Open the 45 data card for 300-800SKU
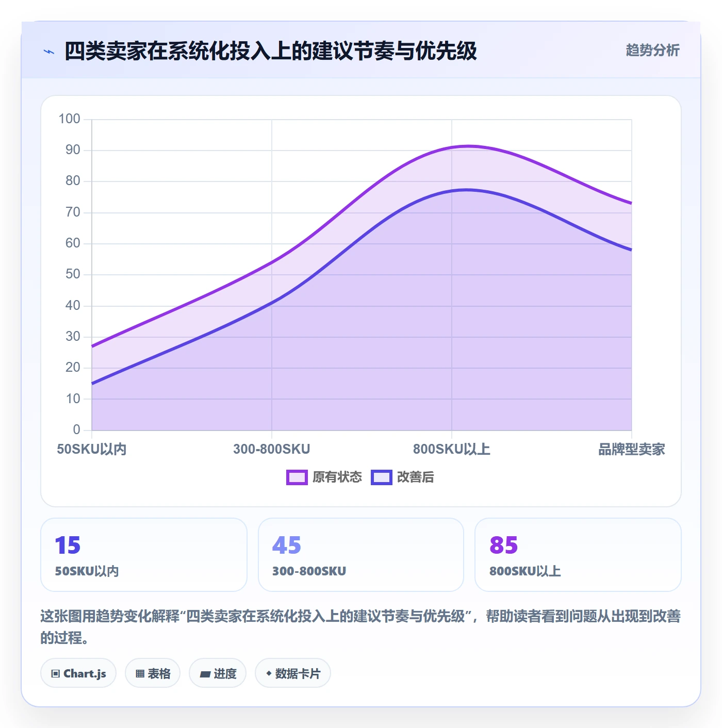This screenshot has height=728, width=722. (x=361, y=555)
